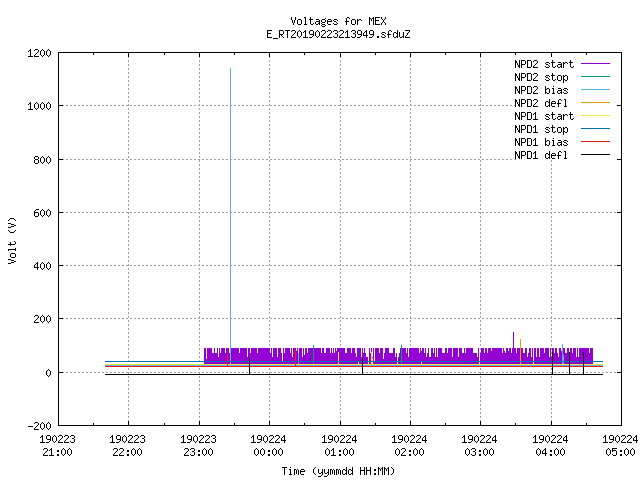
Task: Click the black NPD1 defl legend line sample
Action: [x=596, y=155]
